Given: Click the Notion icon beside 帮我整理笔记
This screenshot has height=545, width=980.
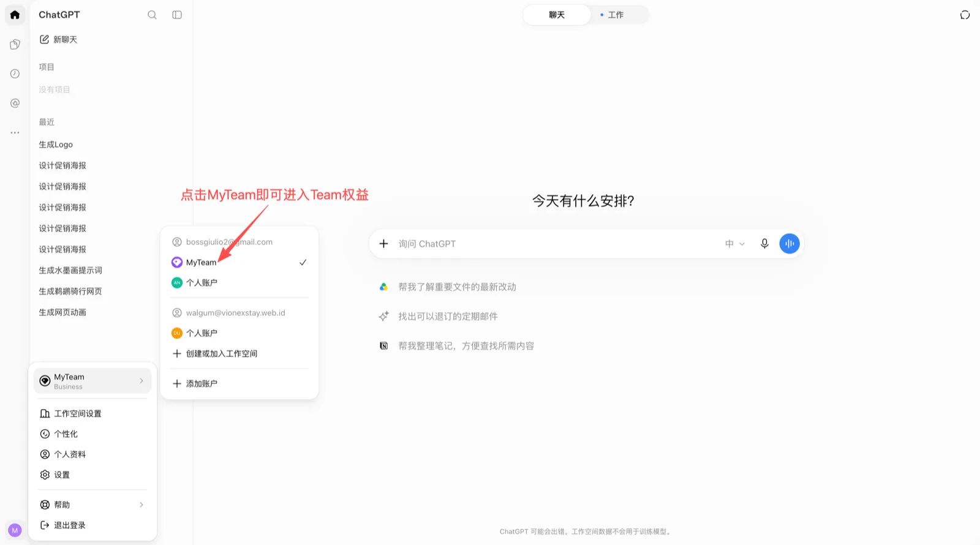Looking at the screenshot, I should 383,346.
